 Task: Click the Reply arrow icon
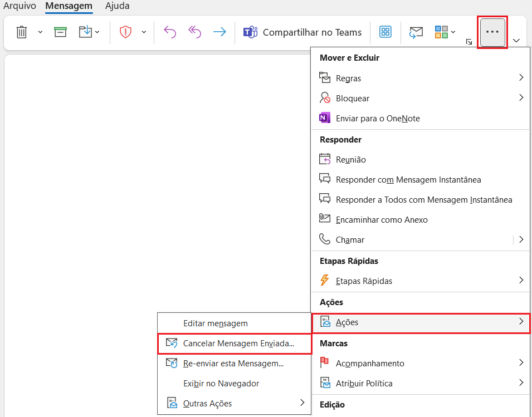point(170,32)
